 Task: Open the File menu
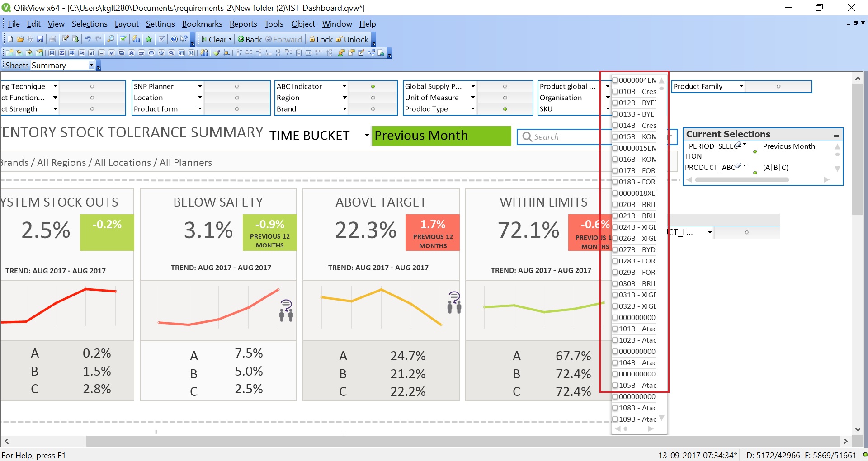(x=14, y=24)
